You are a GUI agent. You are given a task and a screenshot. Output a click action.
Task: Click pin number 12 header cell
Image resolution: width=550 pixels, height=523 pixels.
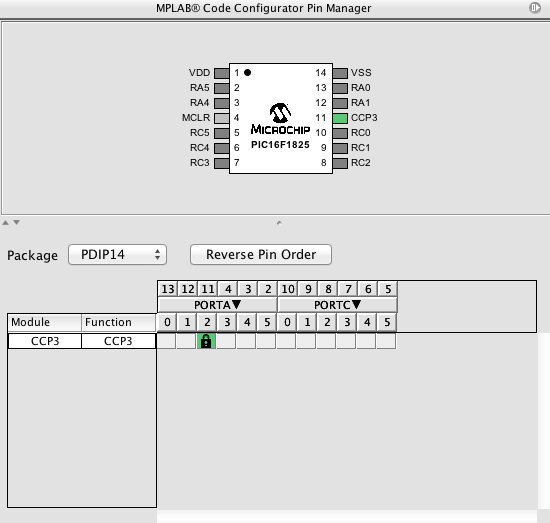188,289
